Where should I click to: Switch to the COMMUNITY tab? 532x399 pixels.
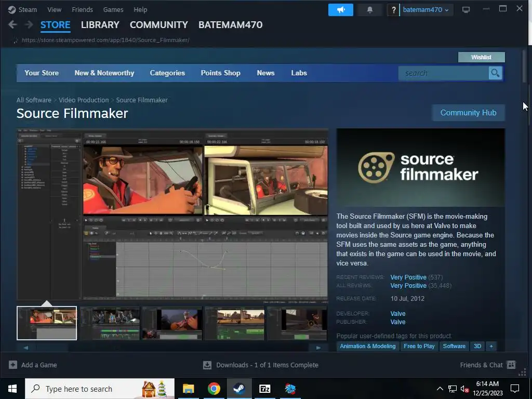[159, 25]
